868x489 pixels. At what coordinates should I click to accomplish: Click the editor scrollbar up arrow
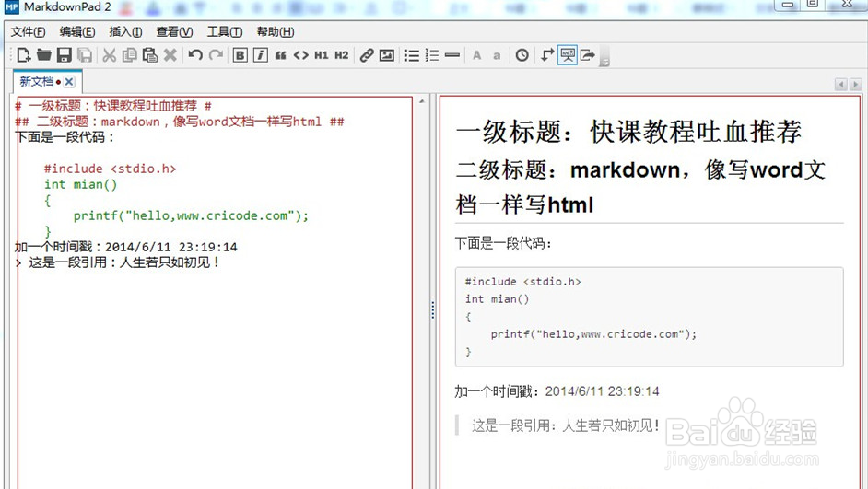[422, 101]
